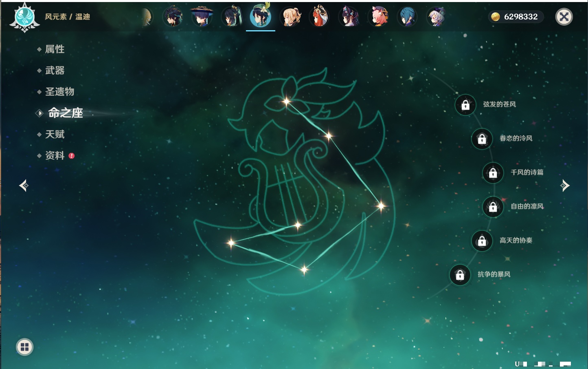588x369 pixels.
Task: Click the constellation name 高天的协奏
Action: [516, 240]
